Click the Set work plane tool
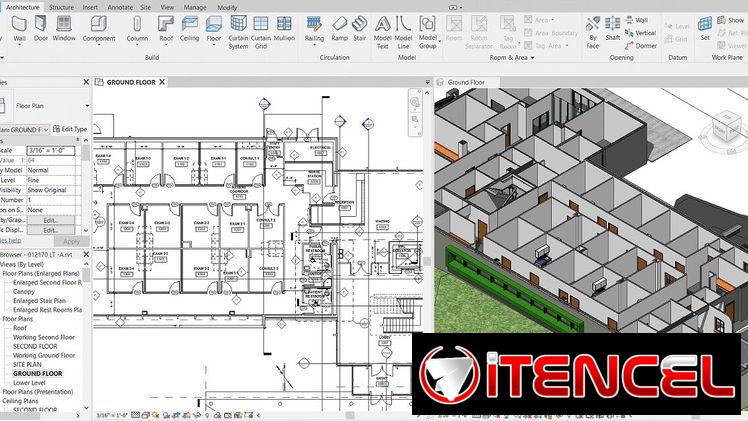This screenshot has height=421, width=748. [705, 28]
